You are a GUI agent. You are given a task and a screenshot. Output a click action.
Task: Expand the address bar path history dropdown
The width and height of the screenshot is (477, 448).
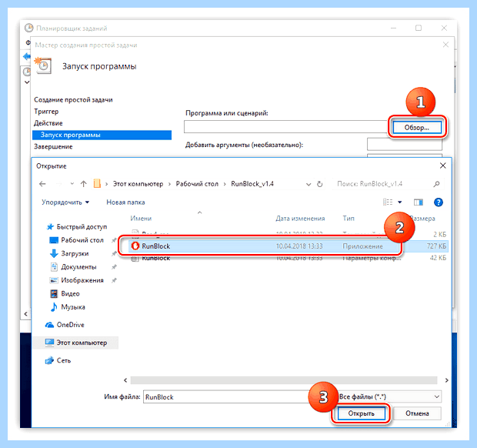click(309, 184)
